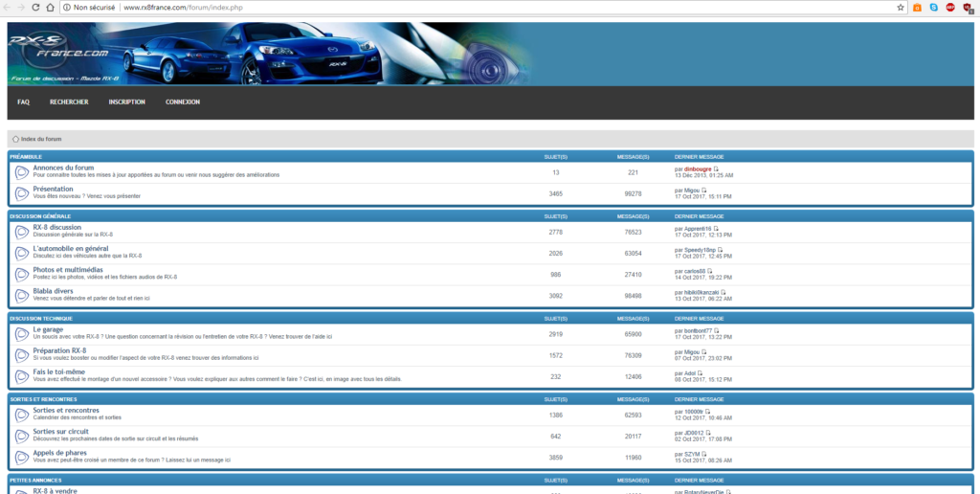Click the forum icon beside Blabla divers
This screenshot has width=980, height=494.
(22, 296)
